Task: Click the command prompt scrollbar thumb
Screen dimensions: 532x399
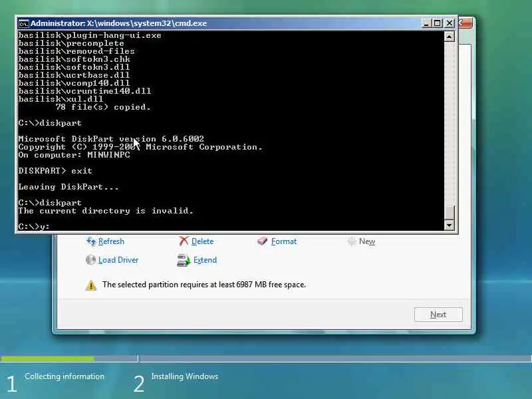Action: [x=449, y=213]
